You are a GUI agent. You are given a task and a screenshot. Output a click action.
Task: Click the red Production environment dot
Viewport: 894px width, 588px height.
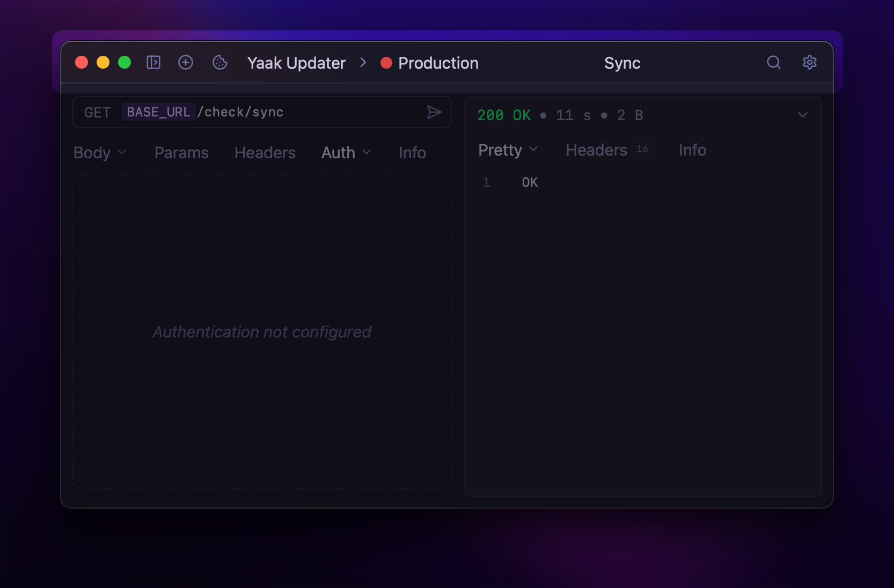tap(386, 63)
